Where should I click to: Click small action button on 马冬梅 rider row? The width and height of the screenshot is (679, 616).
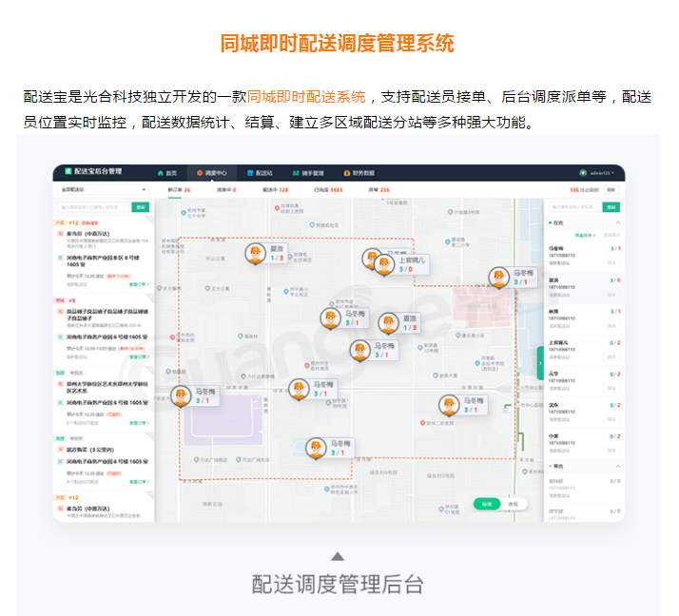(611, 262)
